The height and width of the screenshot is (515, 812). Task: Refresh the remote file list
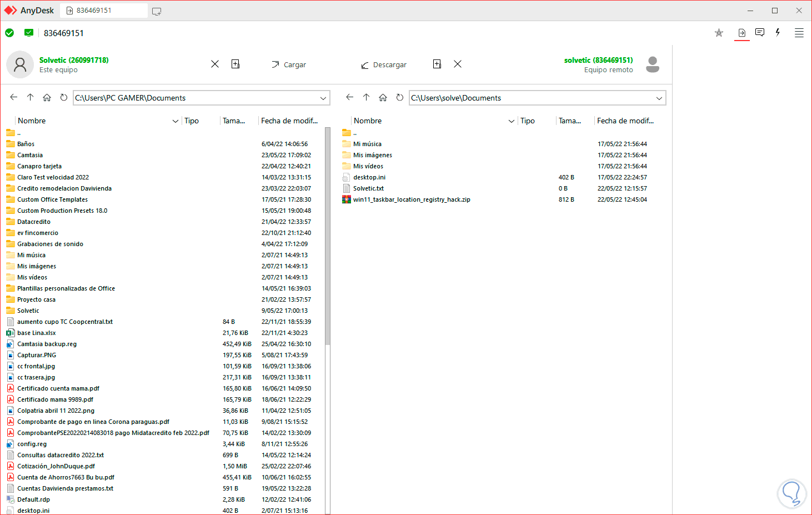pyautogui.click(x=400, y=97)
